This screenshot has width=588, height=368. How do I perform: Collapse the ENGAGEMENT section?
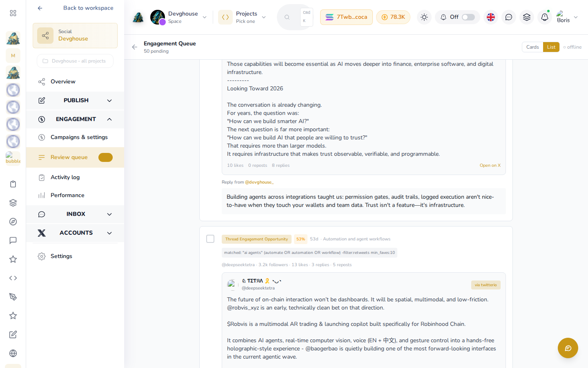pos(75,119)
